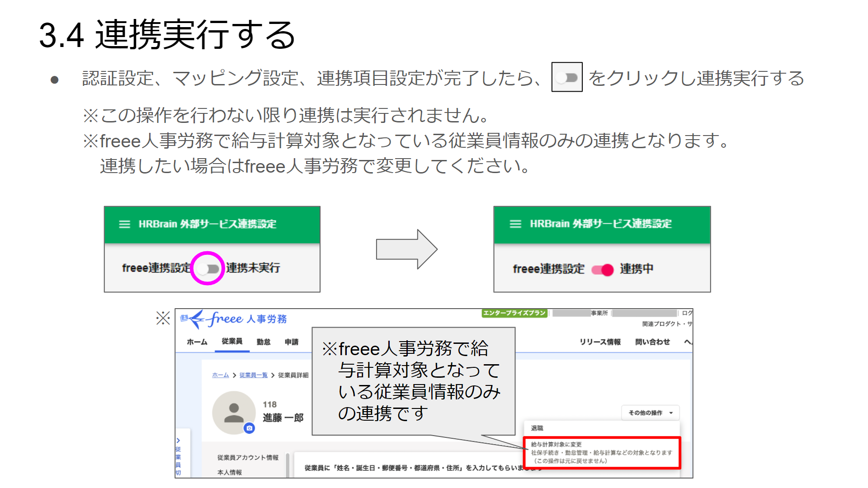Open hamburger menu beside 連携未実行 HRBrain panel
Image resolution: width=868 pixels, height=488 pixels.
[x=124, y=224]
